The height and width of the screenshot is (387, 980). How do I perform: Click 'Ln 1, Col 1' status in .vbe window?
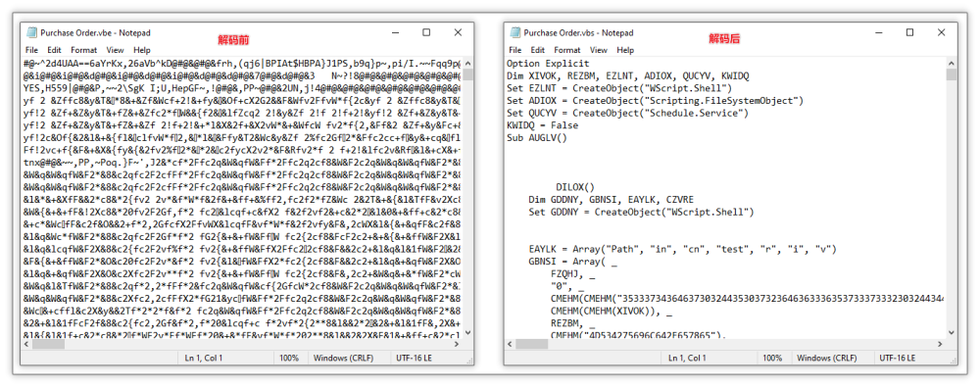(x=203, y=359)
